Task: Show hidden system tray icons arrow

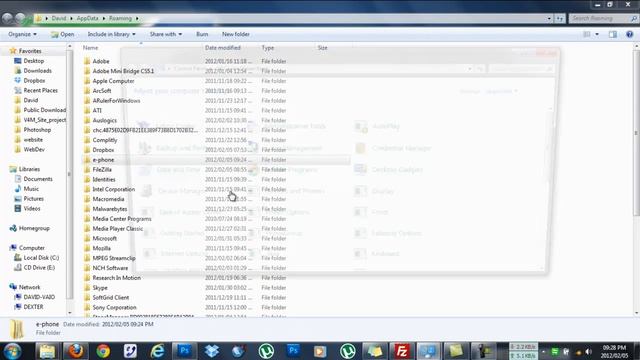Action: [x=543, y=351]
